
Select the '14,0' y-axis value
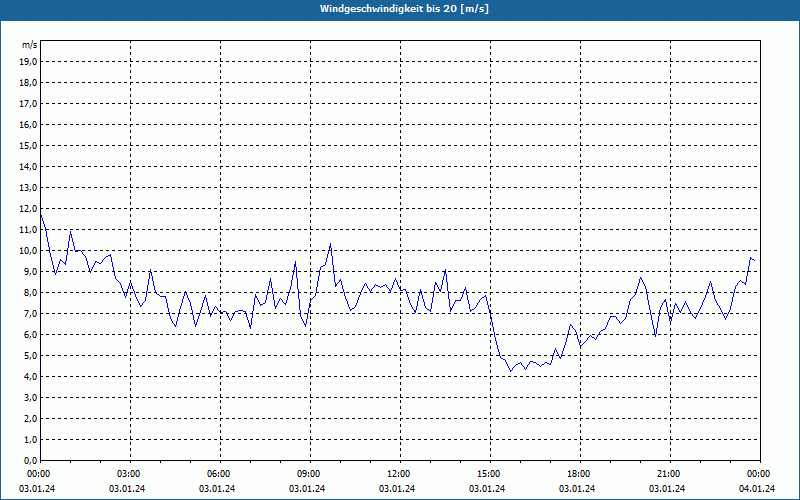(28, 166)
